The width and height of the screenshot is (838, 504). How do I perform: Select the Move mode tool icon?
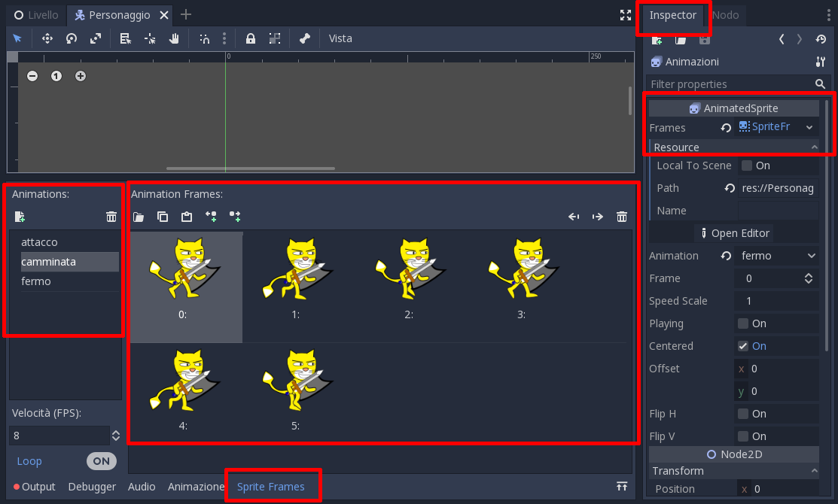47,38
